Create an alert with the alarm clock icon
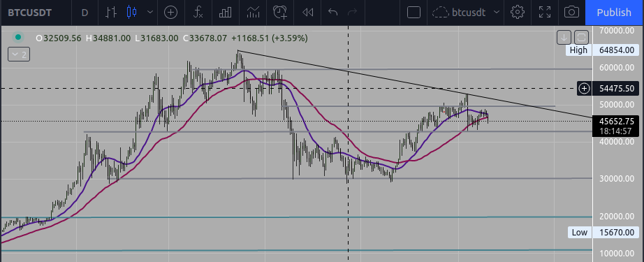 point(280,13)
